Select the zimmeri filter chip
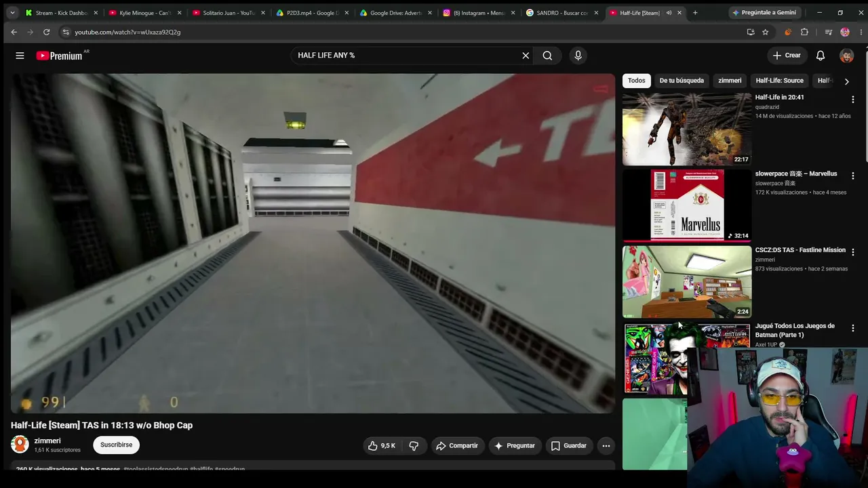The width and height of the screenshot is (868, 488). pos(730,81)
